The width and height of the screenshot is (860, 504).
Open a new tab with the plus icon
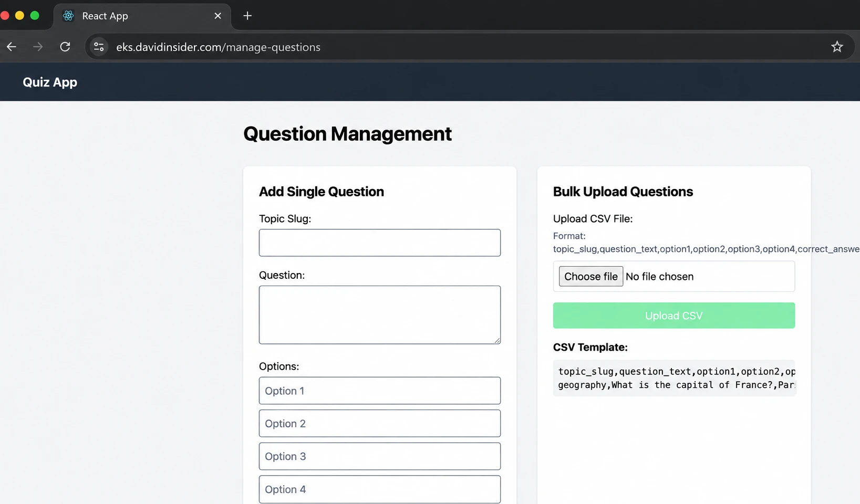[x=247, y=16]
